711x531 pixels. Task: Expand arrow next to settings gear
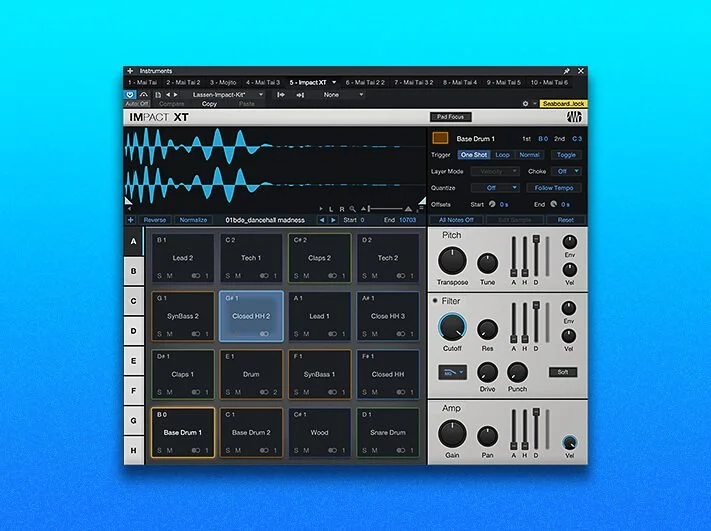point(535,104)
